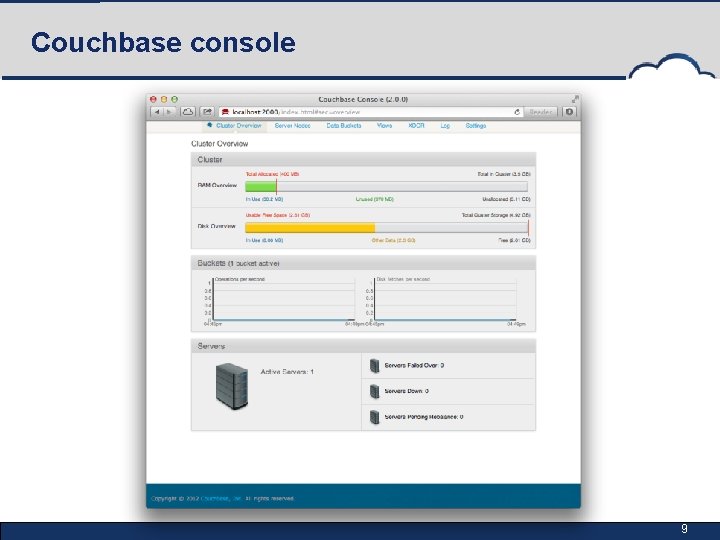Click the Couchbase favicon in address bar
This screenshot has height=540, width=720.
coord(225,112)
